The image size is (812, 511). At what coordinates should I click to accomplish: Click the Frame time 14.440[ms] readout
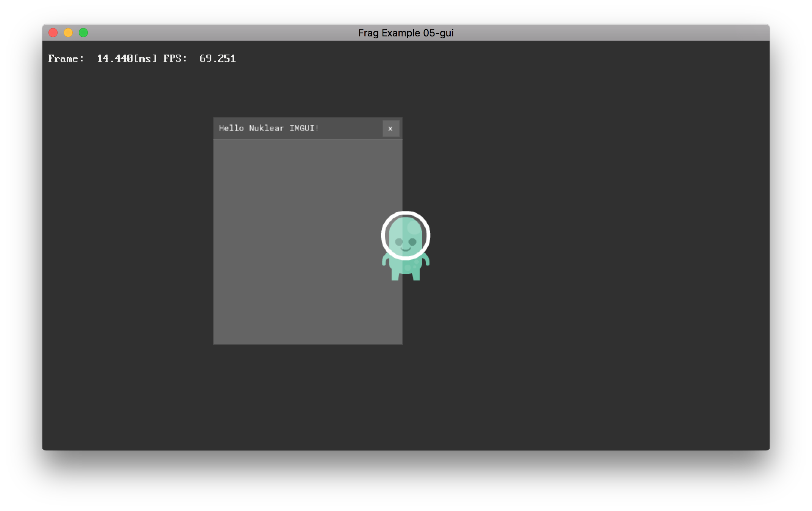click(x=126, y=59)
